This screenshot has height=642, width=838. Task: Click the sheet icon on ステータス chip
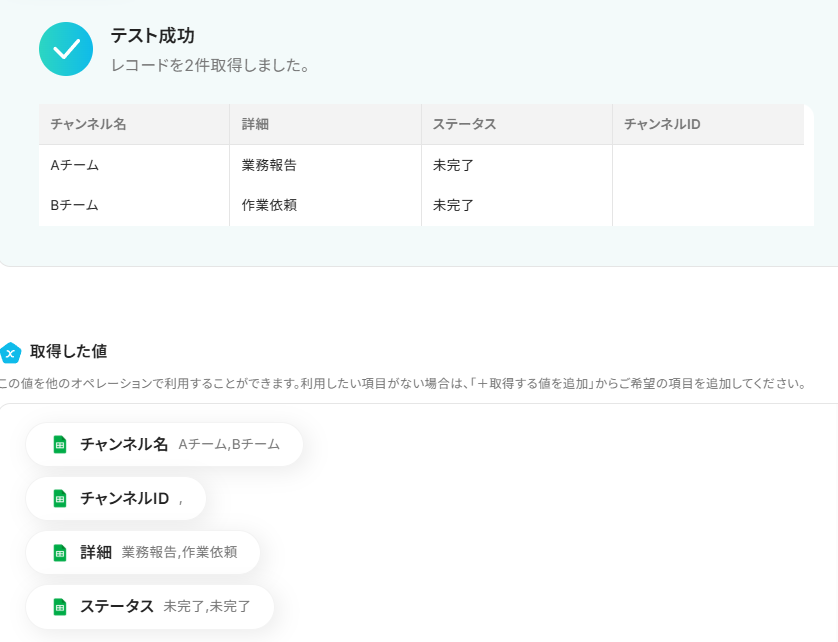60,606
